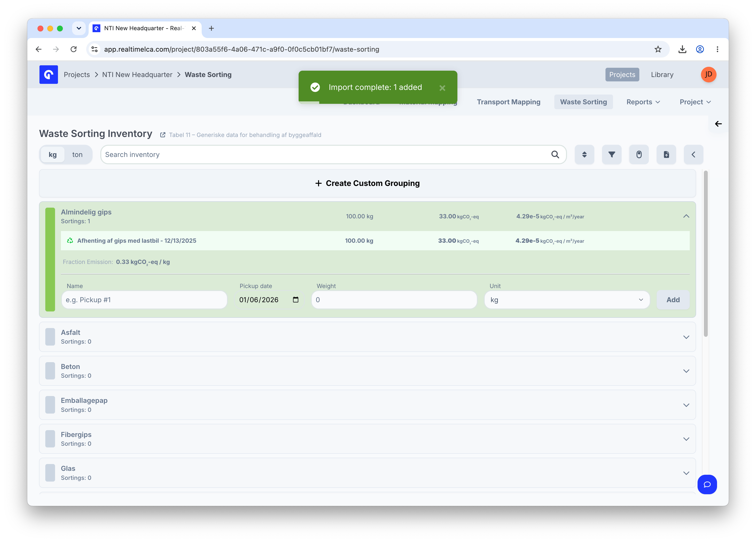Screen dimensions: 756x542
Task: Click the Projects header button
Action: pyautogui.click(x=622, y=74)
